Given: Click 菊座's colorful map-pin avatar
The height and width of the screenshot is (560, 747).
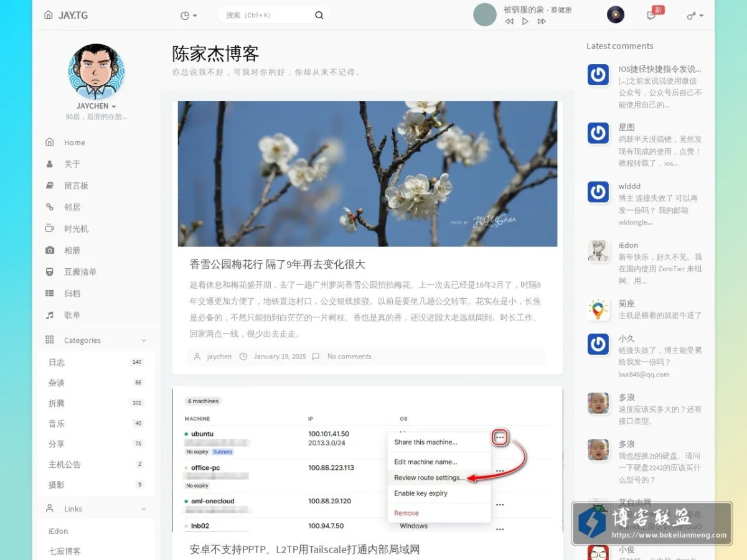Looking at the screenshot, I should point(598,309).
